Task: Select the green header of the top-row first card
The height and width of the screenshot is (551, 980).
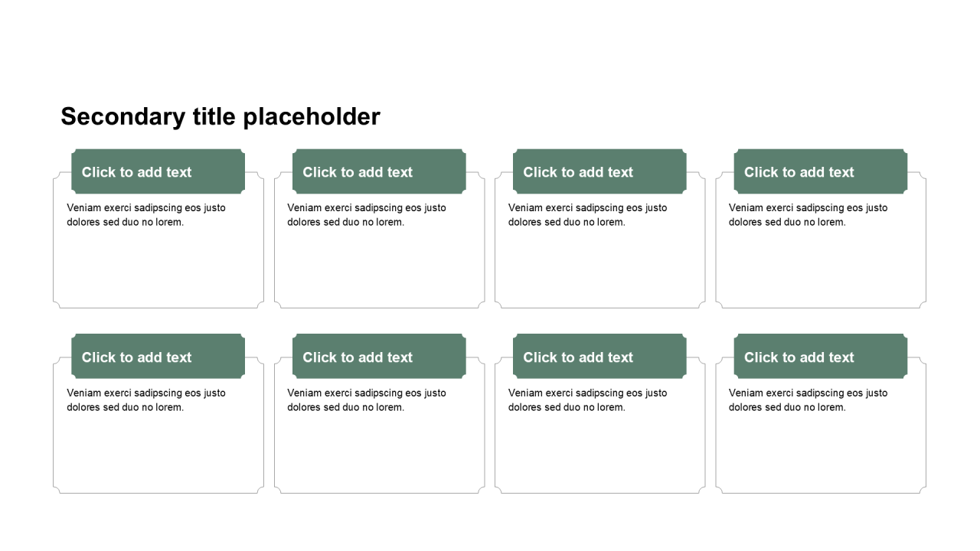Action: [158, 172]
